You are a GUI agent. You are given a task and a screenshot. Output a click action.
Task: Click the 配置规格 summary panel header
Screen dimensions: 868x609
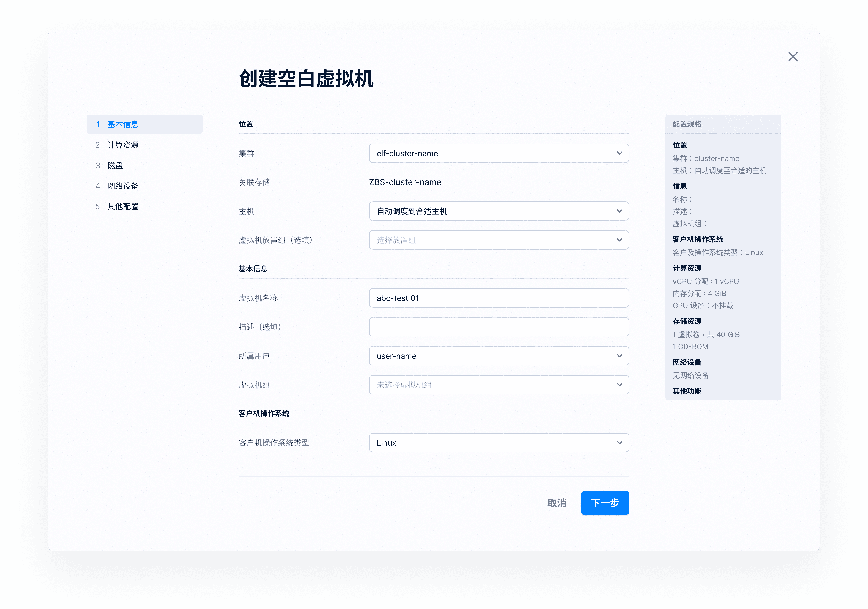coord(687,124)
